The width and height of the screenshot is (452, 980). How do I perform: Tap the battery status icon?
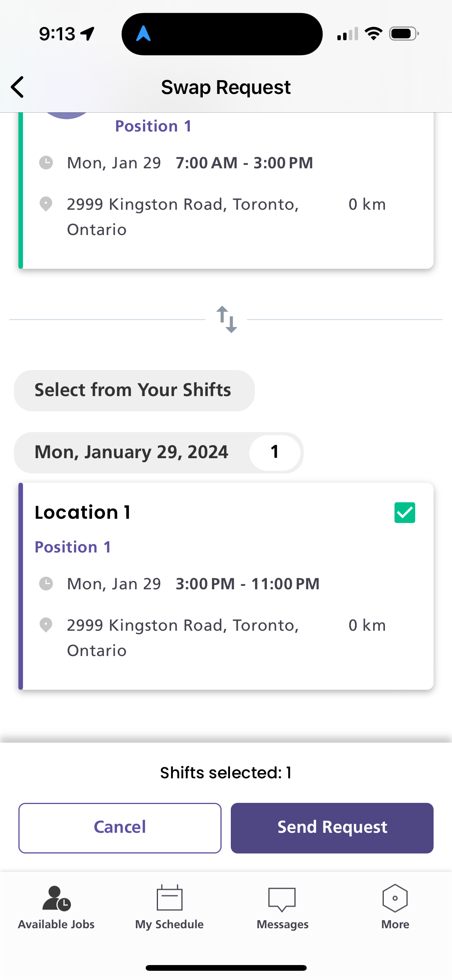tap(404, 34)
